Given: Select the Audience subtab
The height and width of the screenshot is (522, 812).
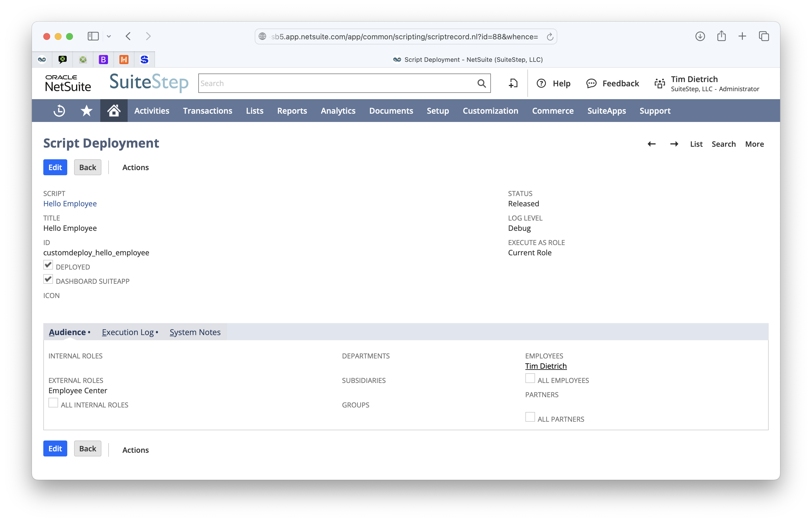Looking at the screenshot, I should (x=67, y=332).
